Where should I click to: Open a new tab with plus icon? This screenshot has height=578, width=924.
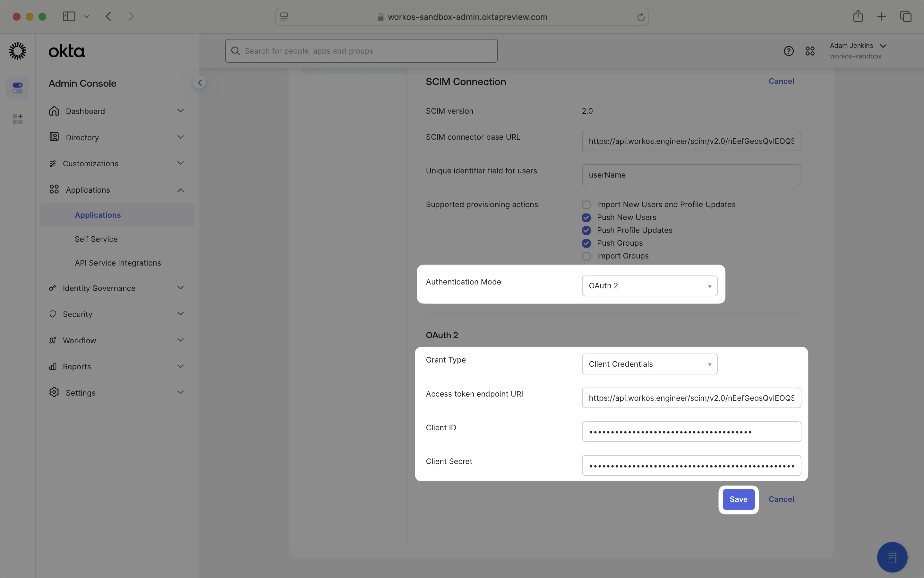pyautogui.click(x=882, y=16)
